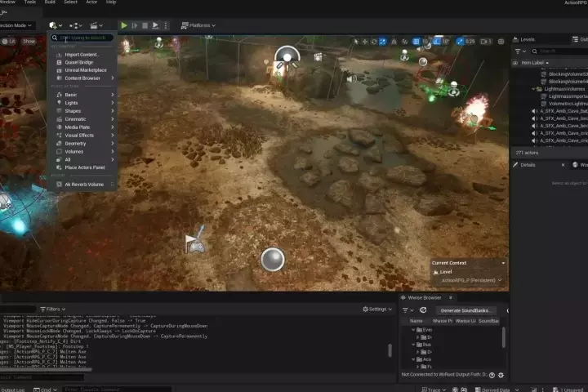Open the Build menu
Screen dimensions: 588x392
coord(50,2)
